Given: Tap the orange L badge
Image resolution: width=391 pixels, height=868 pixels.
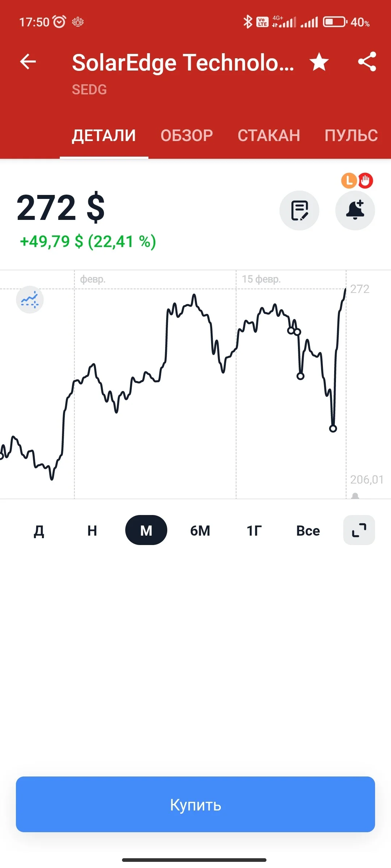Looking at the screenshot, I should (x=349, y=180).
